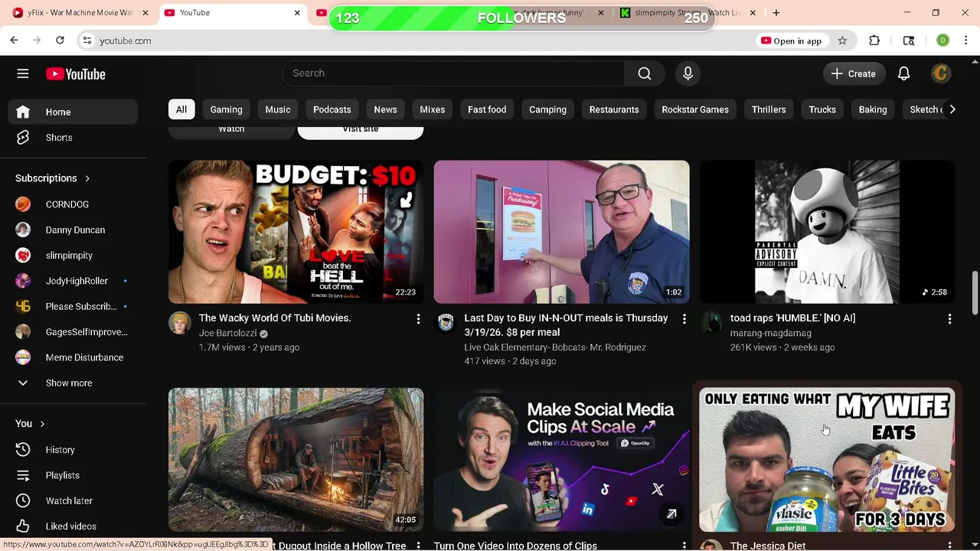Select the Restaurants filter chip
The width and height of the screenshot is (980, 551).
click(614, 109)
